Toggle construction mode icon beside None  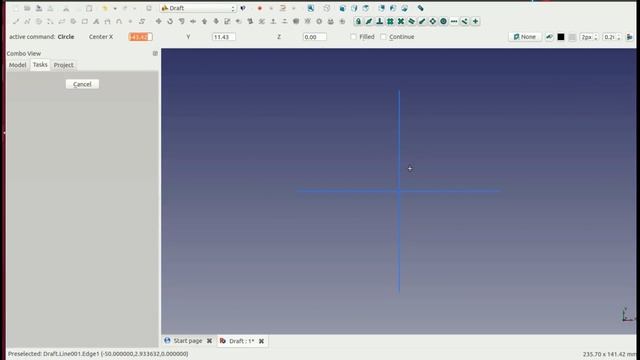[x=549, y=37]
